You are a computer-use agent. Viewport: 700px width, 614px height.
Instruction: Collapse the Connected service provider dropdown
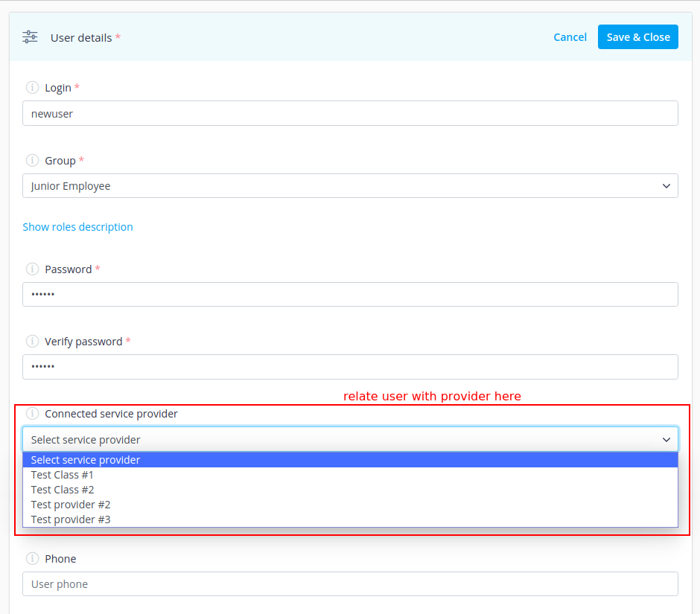tap(350, 439)
